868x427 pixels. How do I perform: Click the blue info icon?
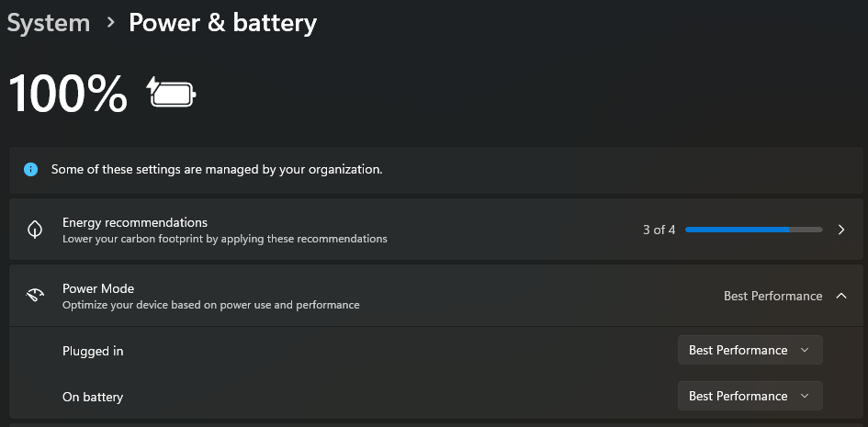click(x=30, y=169)
